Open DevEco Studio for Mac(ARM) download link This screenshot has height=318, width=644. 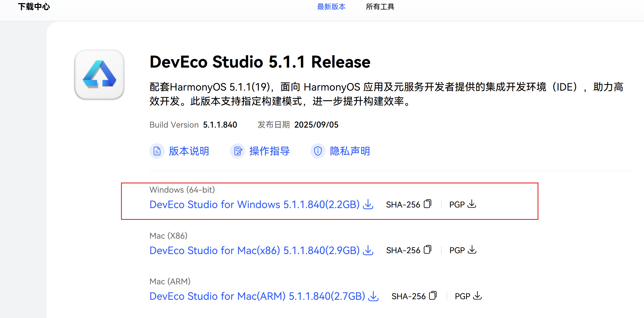point(257,296)
